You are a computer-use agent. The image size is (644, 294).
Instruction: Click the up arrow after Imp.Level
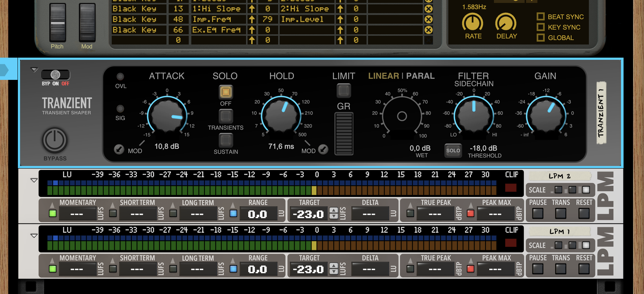[340, 19]
